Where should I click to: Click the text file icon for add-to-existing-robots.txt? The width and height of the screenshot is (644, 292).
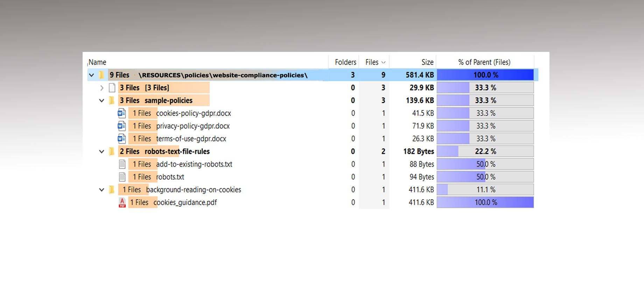coord(122,164)
